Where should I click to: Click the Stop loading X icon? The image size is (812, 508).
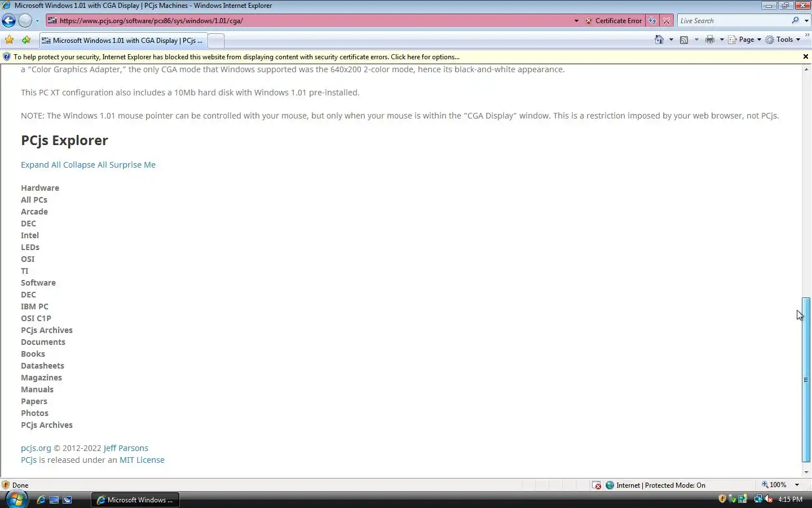pos(667,21)
